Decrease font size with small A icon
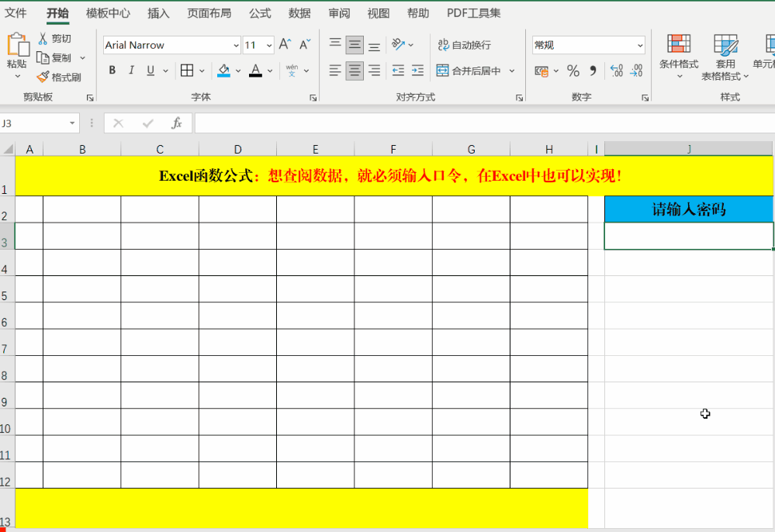 (x=305, y=44)
